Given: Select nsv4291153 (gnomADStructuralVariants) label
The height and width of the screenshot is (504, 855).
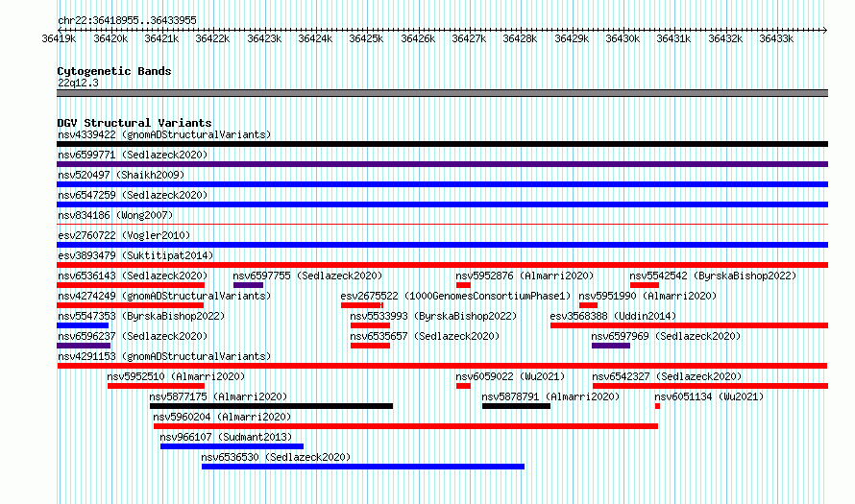Looking at the screenshot, I should [164, 356].
